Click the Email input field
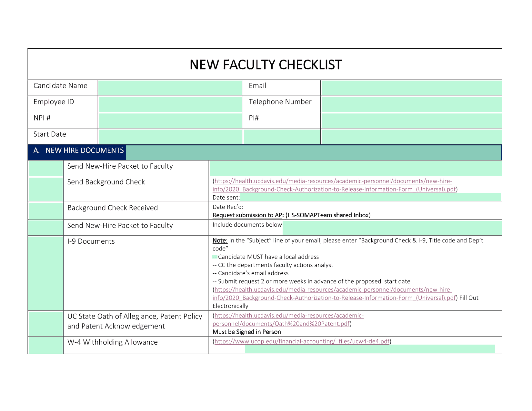 411,88
